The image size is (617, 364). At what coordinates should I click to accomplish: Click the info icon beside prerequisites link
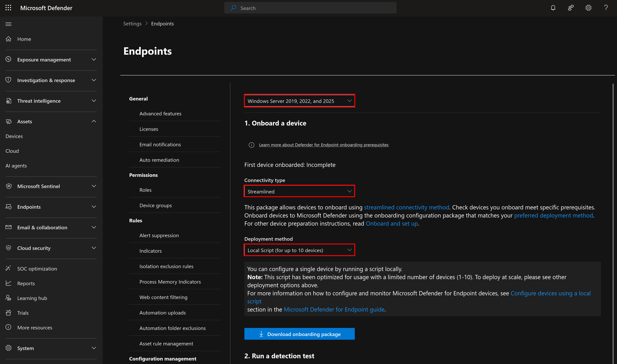[x=251, y=145]
